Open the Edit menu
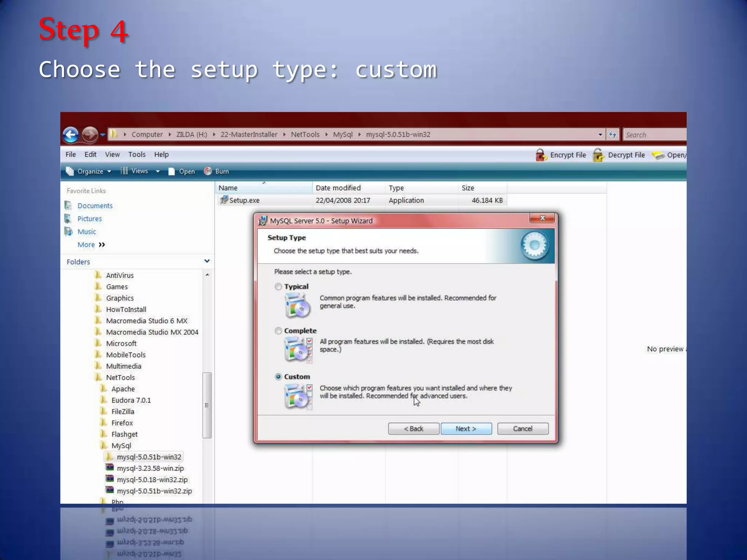 tap(90, 155)
